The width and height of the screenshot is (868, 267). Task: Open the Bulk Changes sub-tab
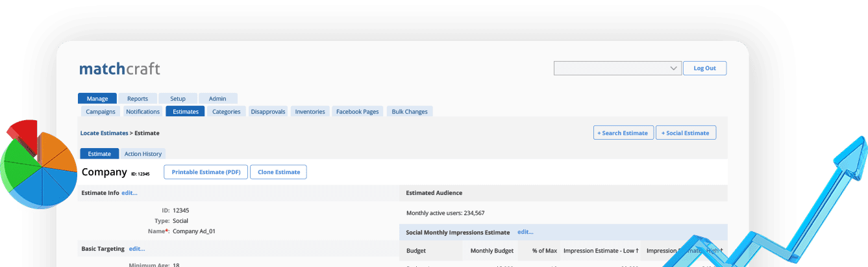[x=410, y=112]
